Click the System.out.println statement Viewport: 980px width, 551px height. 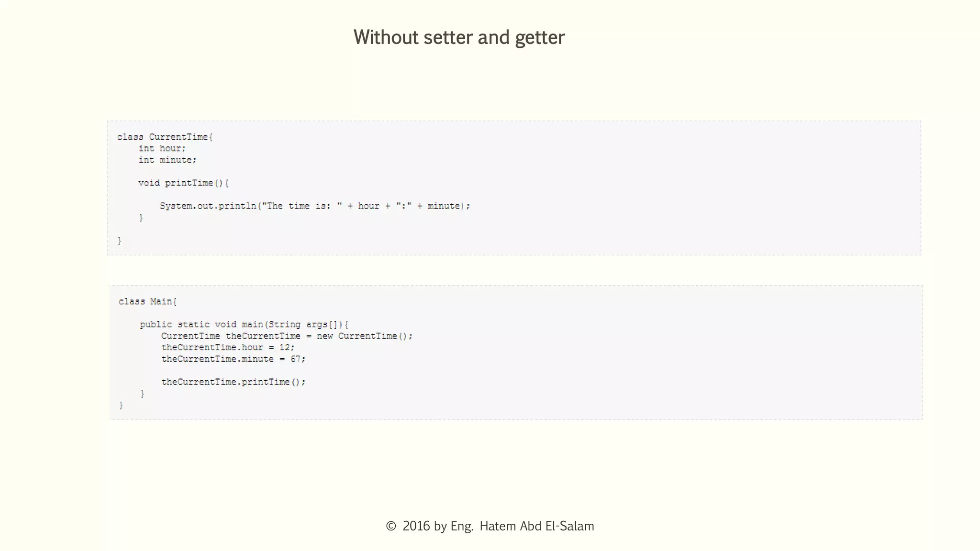315,206
